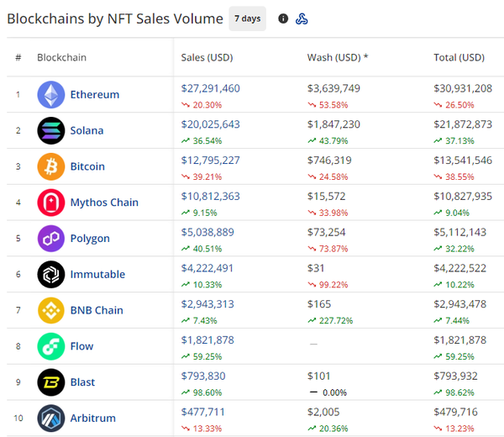This screenshot has width=504, height=437.
Task: Click the Immutable logo icon
Action: pyautogui.click(x=50, y=274)
